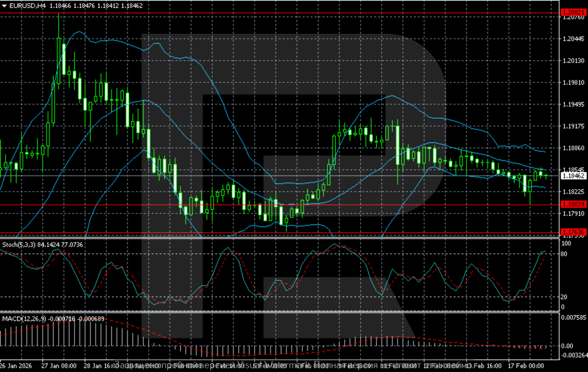Select the grey horizontal current price line
Viewport: 588px width, 372px height.
click(x=276, y=176)
